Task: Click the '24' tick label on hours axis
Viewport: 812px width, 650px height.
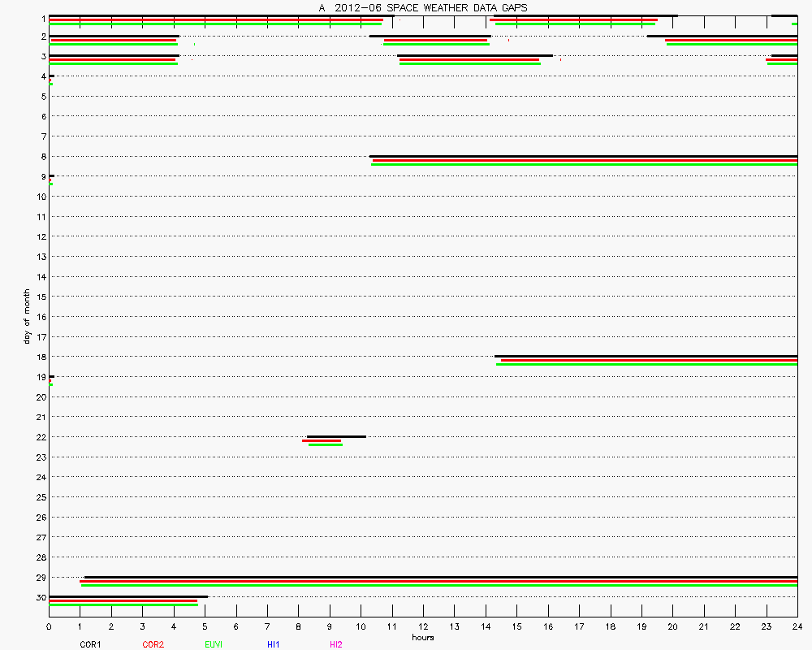Action: pos(797,626)
